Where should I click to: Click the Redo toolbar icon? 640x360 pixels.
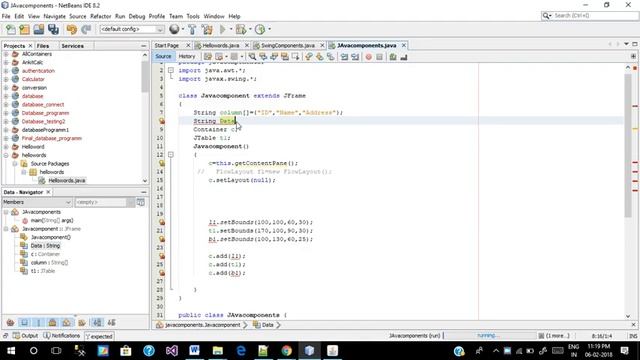pyautogui.click(x=86, y=29)
